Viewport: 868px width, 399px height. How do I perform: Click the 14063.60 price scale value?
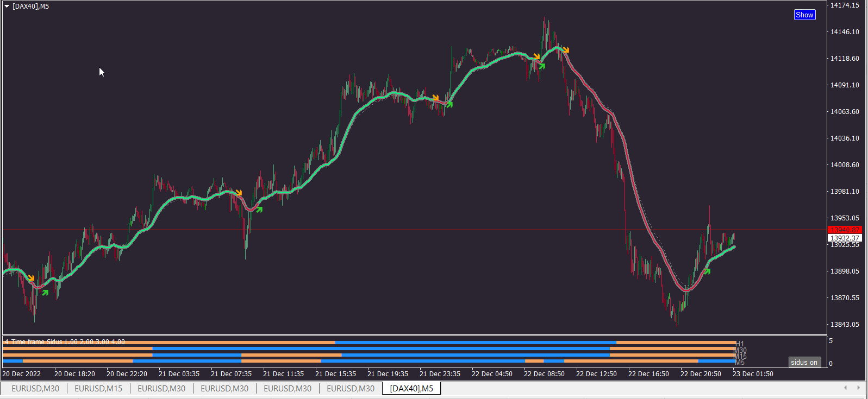[x=845, y=112]
